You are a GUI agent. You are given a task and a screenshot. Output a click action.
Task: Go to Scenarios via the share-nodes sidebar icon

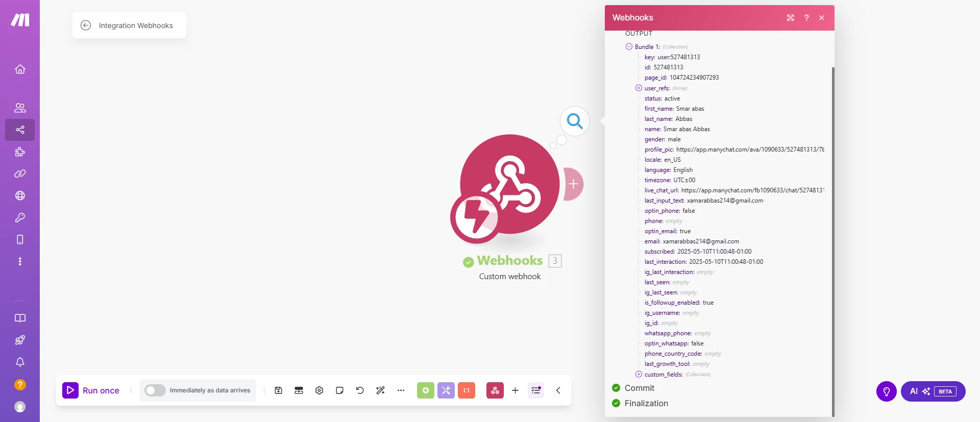(x=20, y=130)
